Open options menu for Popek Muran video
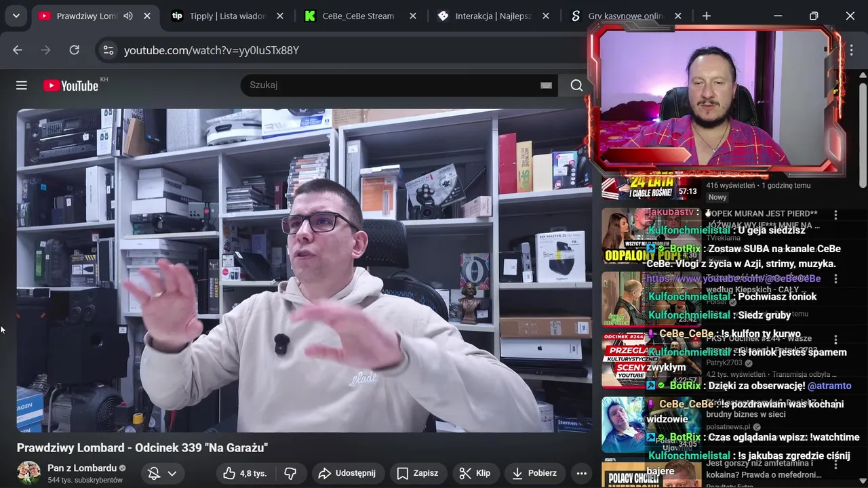 [x=835, y=215]
